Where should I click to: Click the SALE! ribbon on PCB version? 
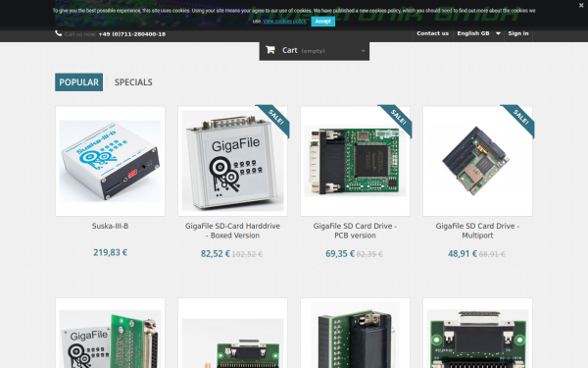point(398,119)
